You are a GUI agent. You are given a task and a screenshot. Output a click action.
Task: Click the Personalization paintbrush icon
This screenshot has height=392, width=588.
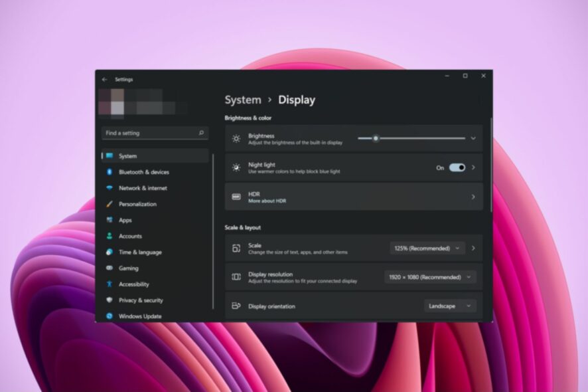[x=110, y=204]
